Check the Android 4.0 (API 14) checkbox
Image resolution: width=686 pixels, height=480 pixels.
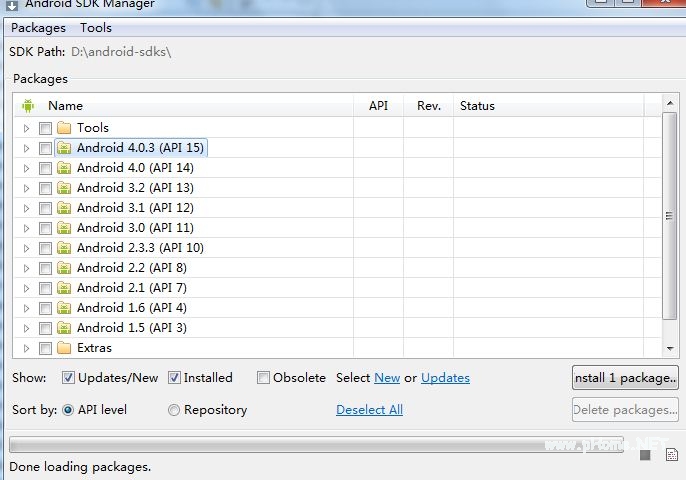tap(45, 168)
